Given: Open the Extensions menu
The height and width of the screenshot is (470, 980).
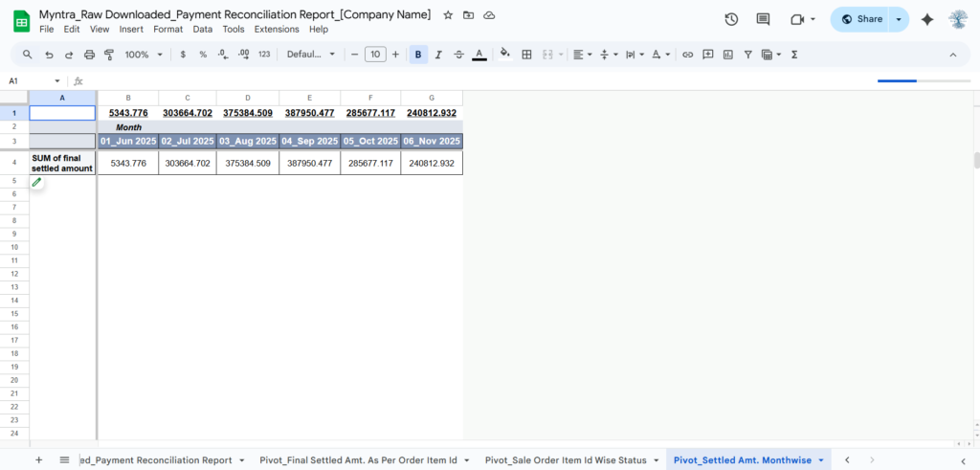Looking at the screenshot, I should (277, 30).
